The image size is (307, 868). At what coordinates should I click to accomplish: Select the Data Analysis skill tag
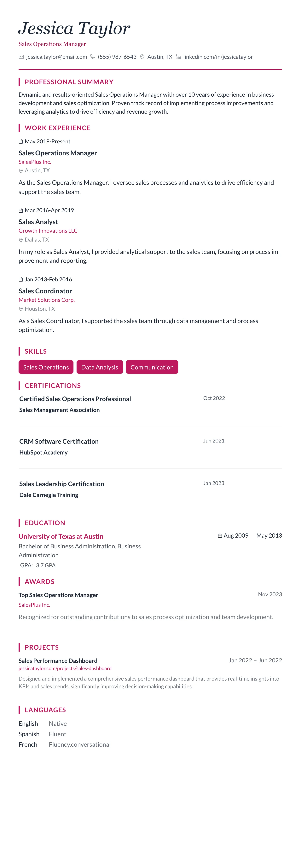click(100, 367)
